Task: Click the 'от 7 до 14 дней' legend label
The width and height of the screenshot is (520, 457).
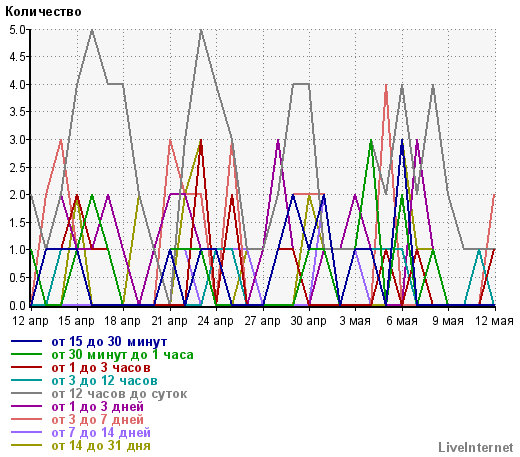Action: (101, 433)
